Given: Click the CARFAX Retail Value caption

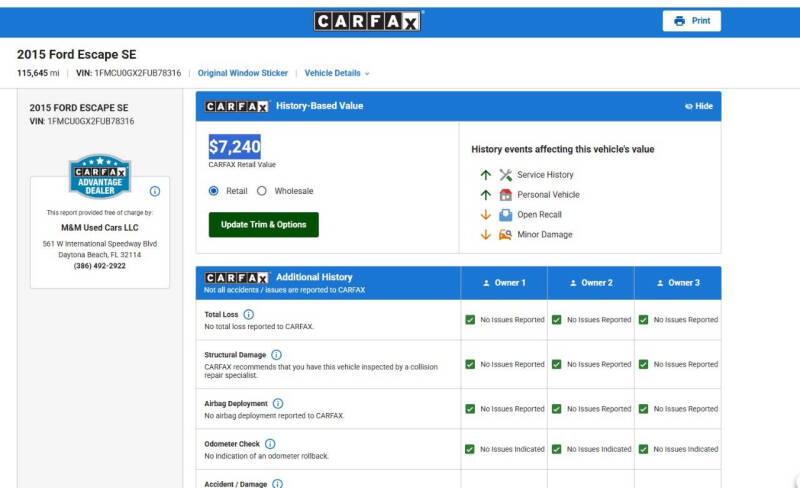Looking at the screenshot, I should [242, 165].
